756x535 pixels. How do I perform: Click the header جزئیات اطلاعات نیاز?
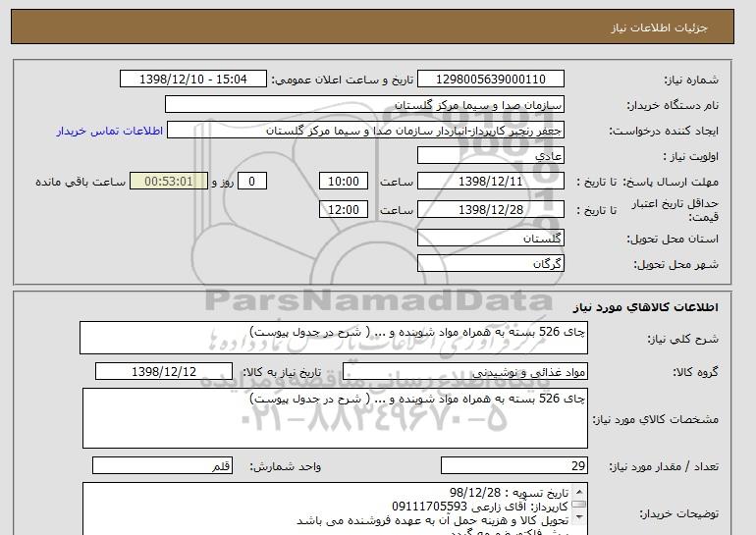659,27
